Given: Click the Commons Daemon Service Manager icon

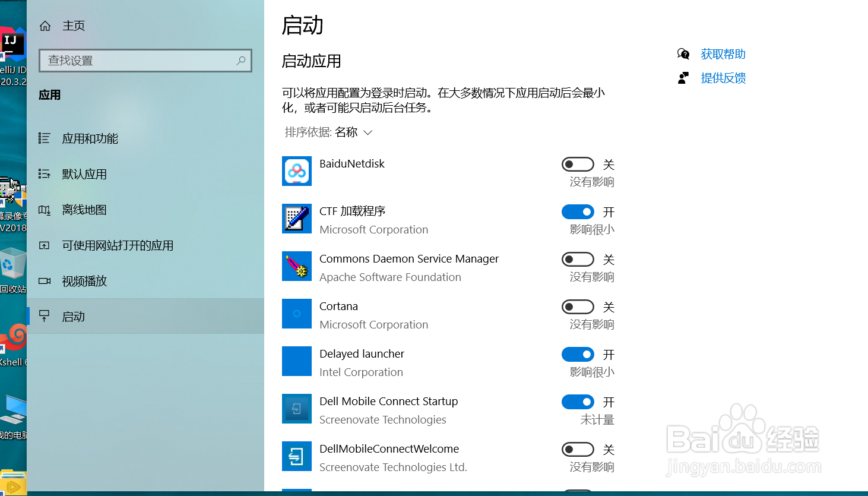Looking at the screenshot, I should click(296, 266).
